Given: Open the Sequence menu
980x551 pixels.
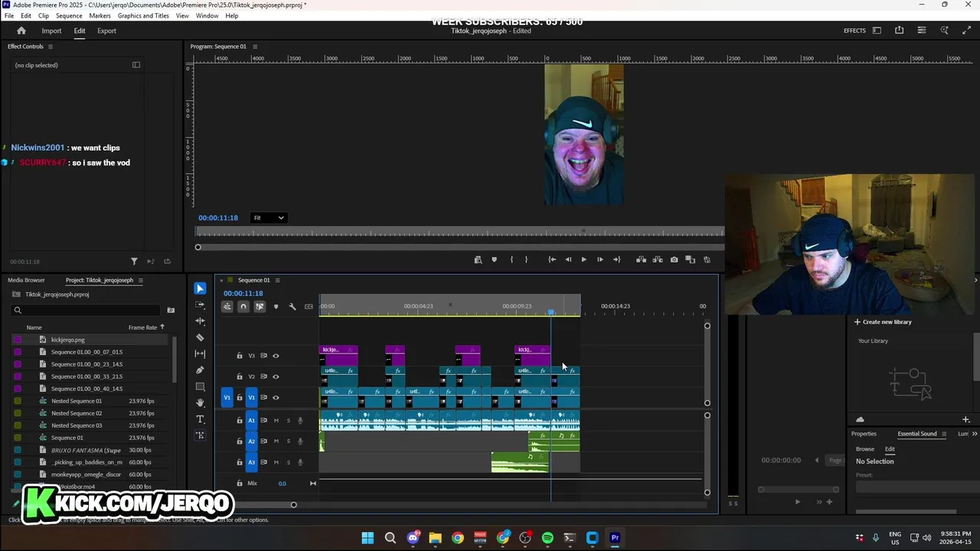Looking at the screenshot, I should pos(69,15).
